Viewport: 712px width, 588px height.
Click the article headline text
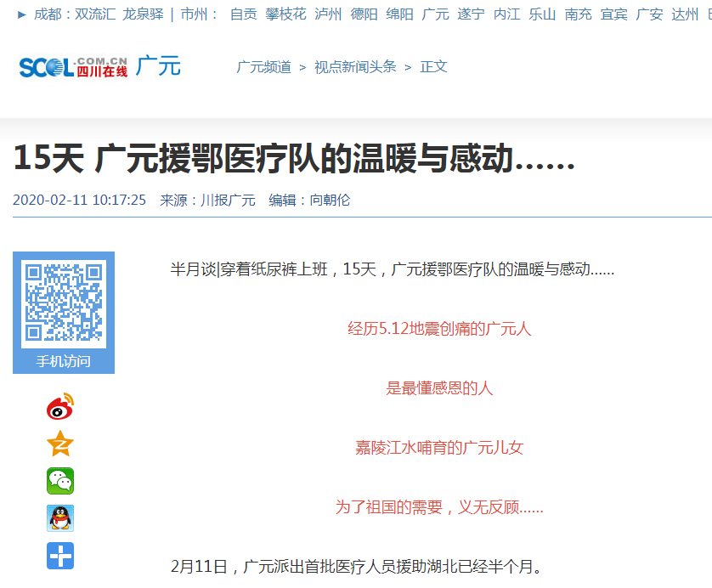coord(294,159)
